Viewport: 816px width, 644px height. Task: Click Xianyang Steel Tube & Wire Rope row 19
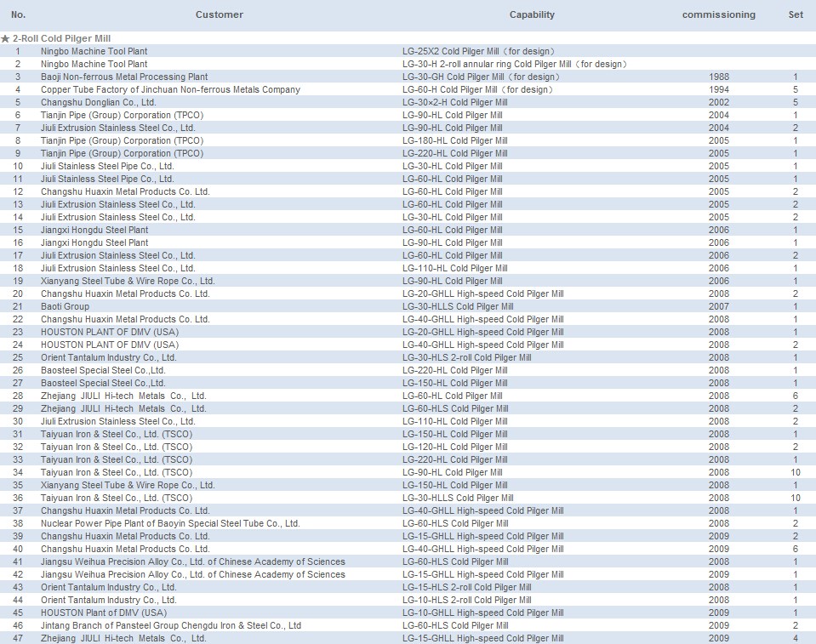(x=128, y=281)
